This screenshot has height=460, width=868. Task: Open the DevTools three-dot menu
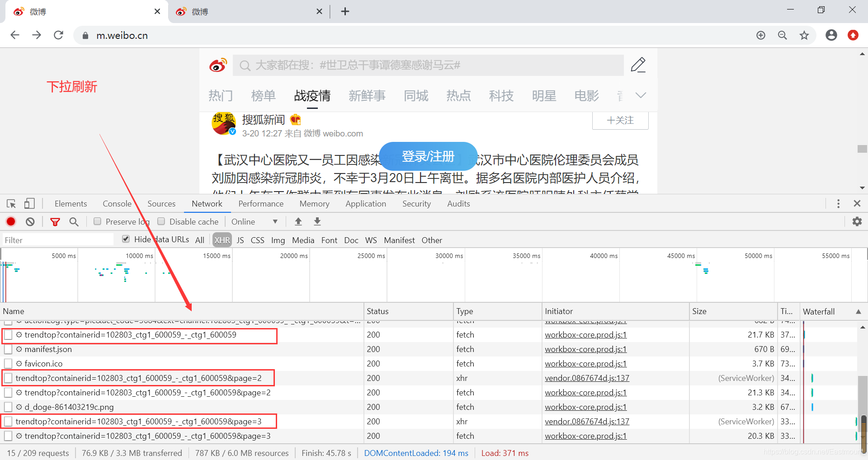tap(838, 204)
